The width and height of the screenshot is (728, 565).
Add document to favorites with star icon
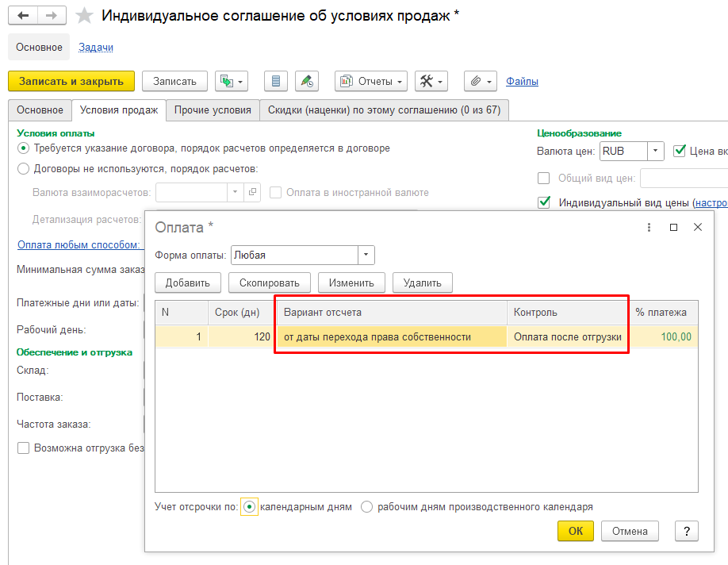click(x=82, y=16)
